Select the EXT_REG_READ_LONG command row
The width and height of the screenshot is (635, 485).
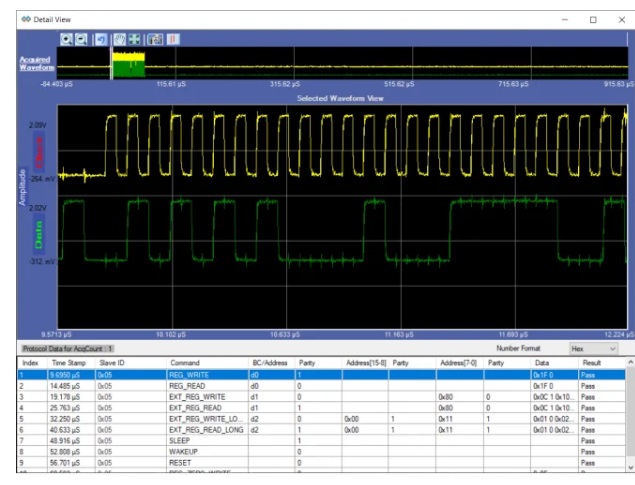pyautogui.click(x=322, y=430)
